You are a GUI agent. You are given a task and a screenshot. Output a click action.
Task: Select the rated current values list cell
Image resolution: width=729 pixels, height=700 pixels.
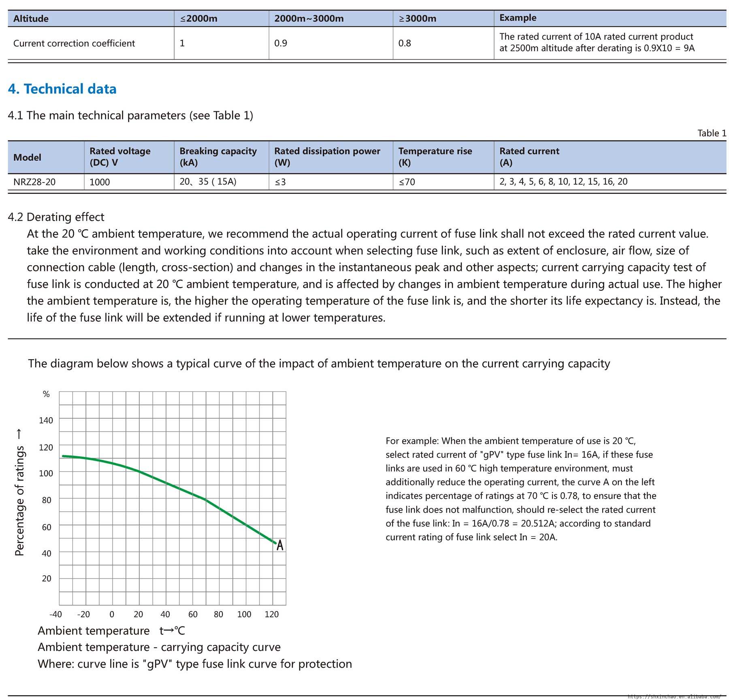pos(563,181)
